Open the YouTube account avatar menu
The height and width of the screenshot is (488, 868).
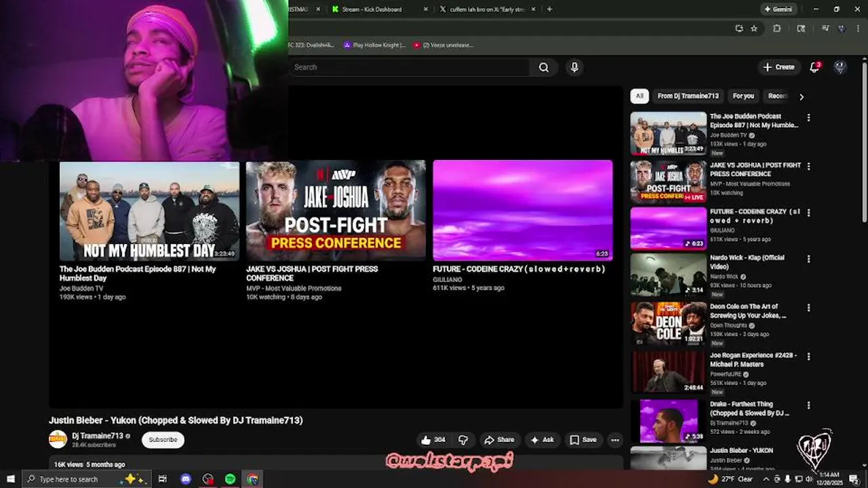840,67
